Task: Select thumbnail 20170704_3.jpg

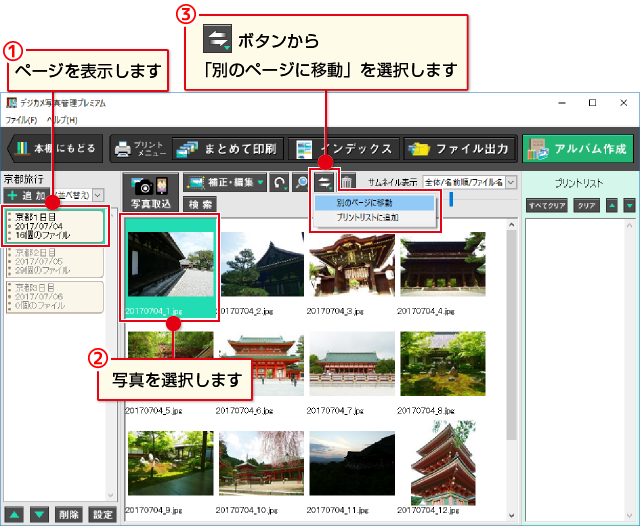Action: 352,264
